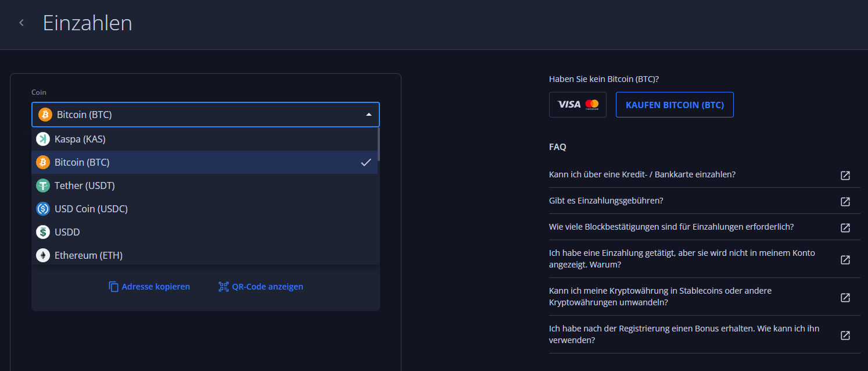The image size is (868, 371).
Task: Click the Bitcoin (BTC) coin selector field
Action: pyautogui.click(x=206, y=115)
